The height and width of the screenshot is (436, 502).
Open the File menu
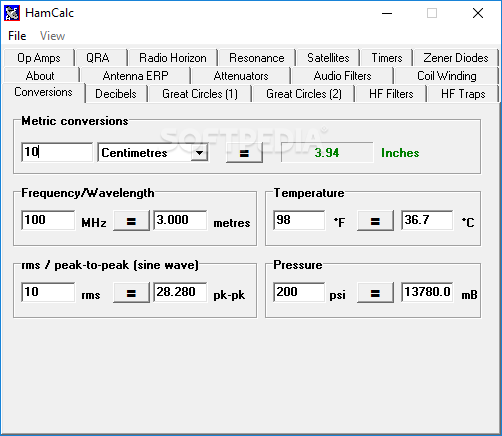[17, 36]
